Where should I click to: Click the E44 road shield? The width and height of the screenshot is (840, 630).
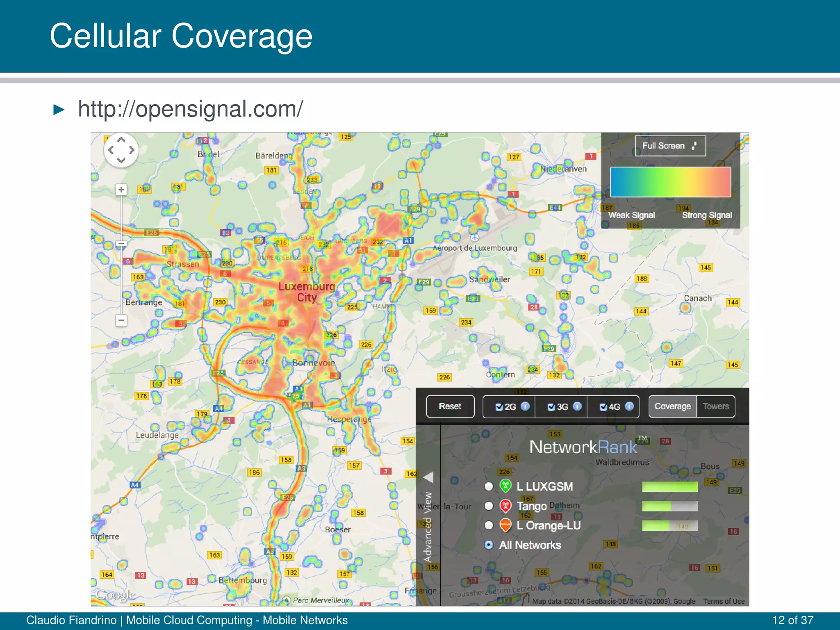point(555,208)
